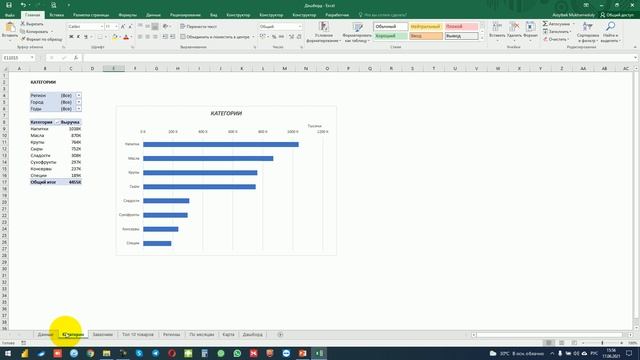Open Find and Select menu
The height and width of the screenshot is (360, 640).
point(610,32)
